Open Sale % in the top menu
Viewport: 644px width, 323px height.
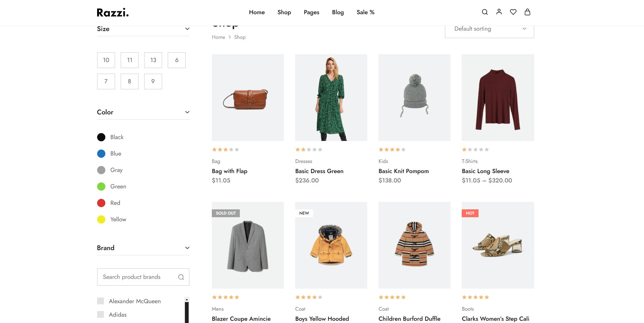[366, 12]
